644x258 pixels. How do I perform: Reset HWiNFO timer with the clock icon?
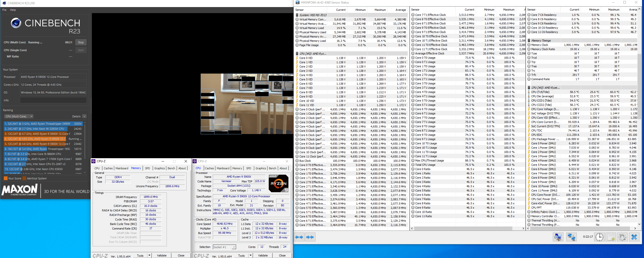point(599,237)
